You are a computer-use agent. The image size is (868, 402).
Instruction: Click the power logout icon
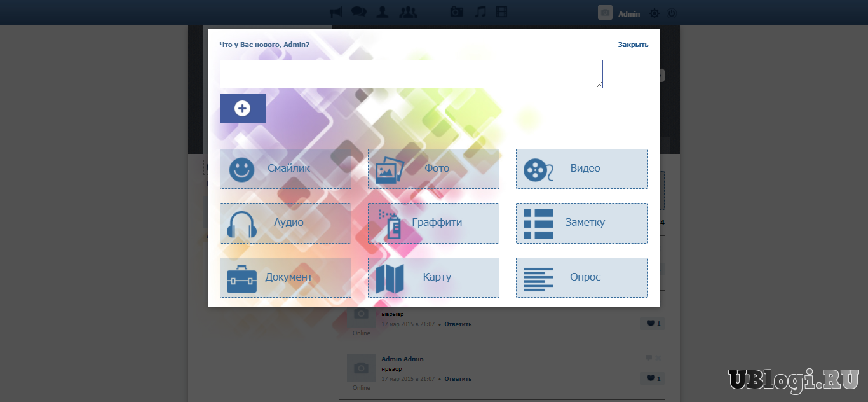672,13
